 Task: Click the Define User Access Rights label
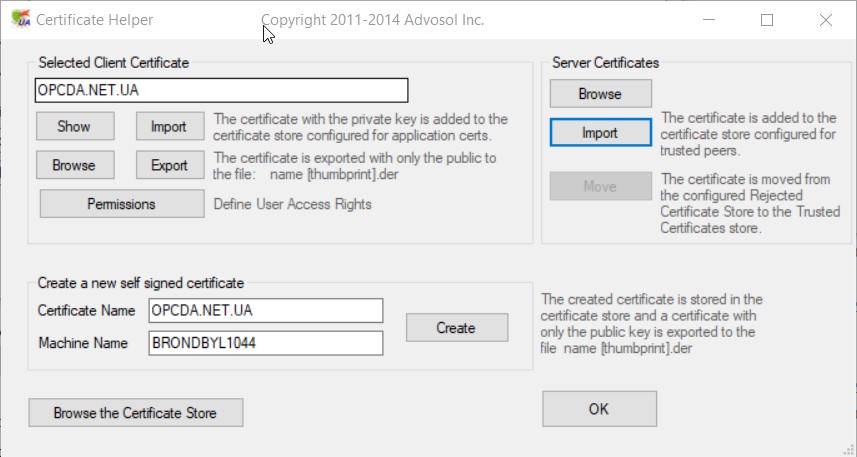293,204
